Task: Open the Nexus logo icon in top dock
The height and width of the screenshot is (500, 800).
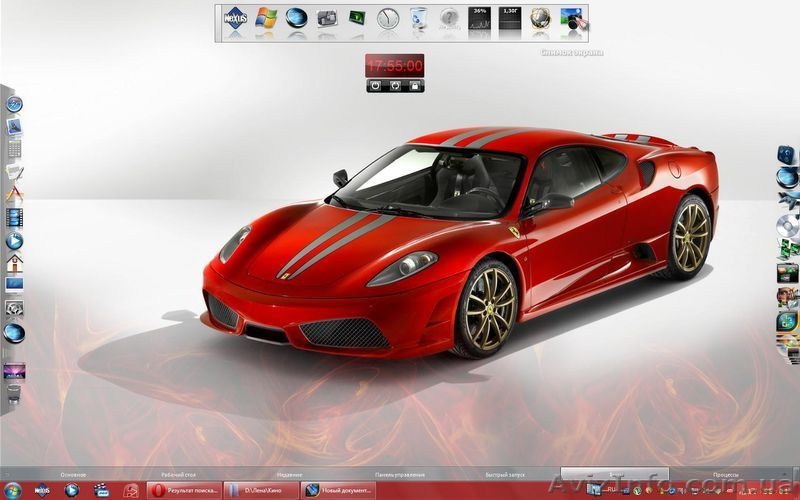Action: point(235,18)
